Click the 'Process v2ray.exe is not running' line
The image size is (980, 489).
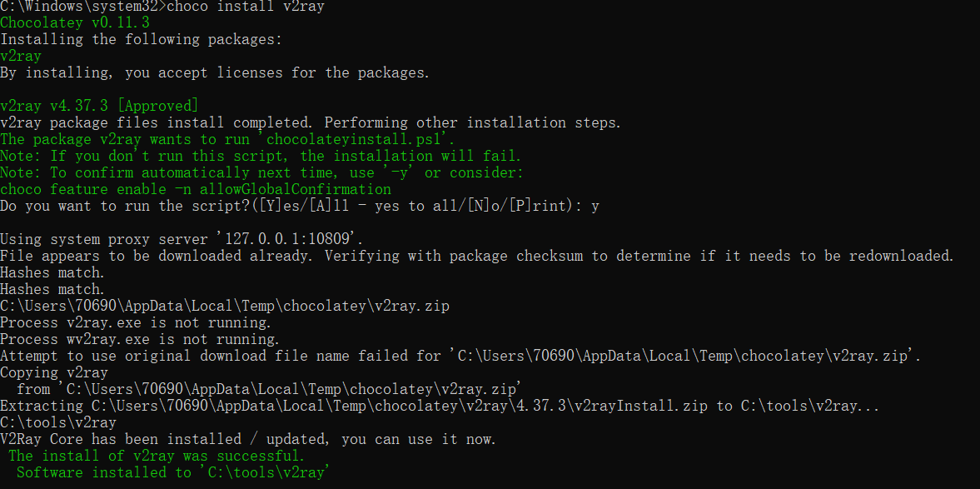pos(136,322)
